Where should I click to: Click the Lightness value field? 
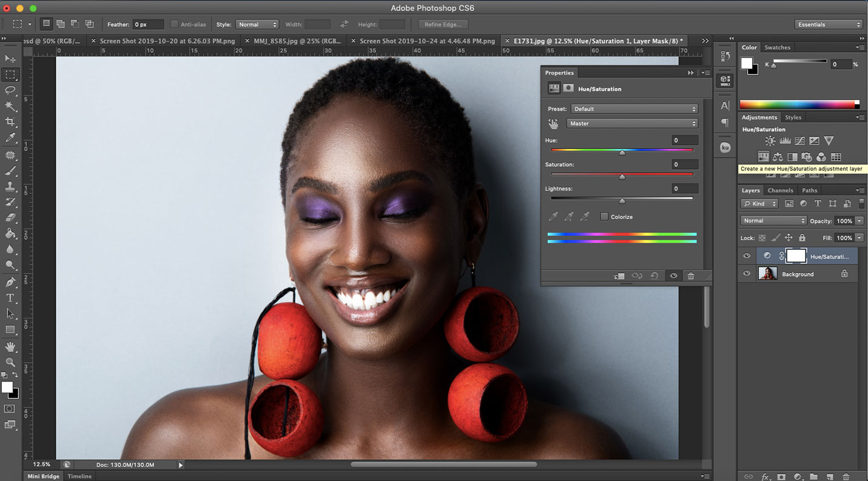point(684,189)
